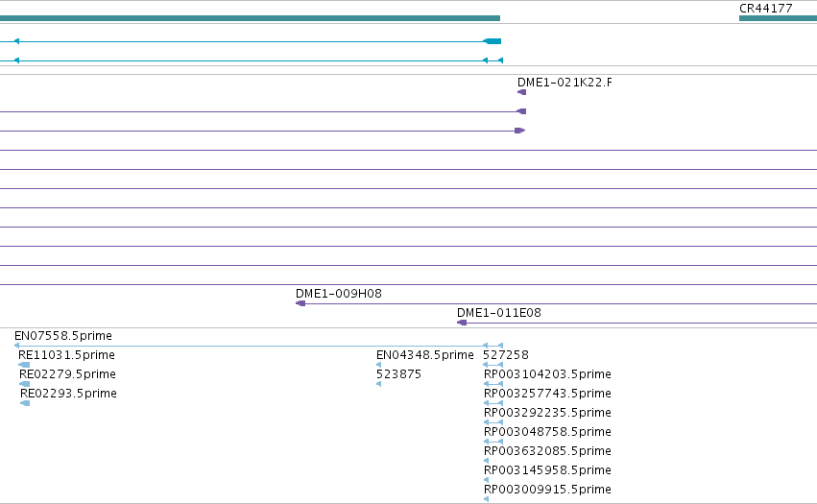The width and height of the screenshot is (817, 504).
Task: Click the long teal gene bar at top
Action: (x=251, y=18)
